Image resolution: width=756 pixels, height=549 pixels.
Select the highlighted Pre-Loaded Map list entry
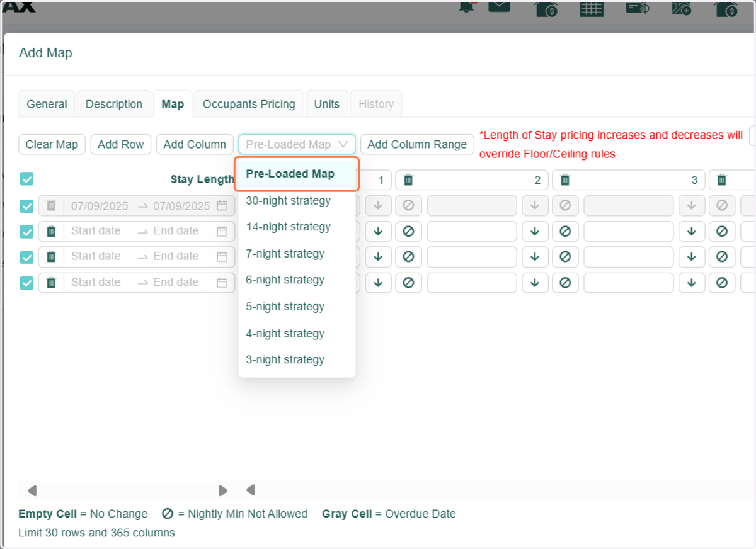297,174
